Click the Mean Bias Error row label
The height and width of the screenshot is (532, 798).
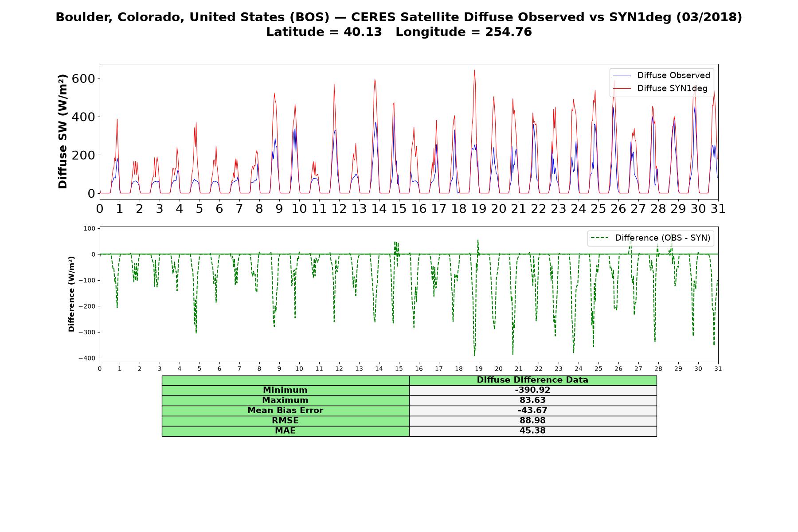click(285, 411)
